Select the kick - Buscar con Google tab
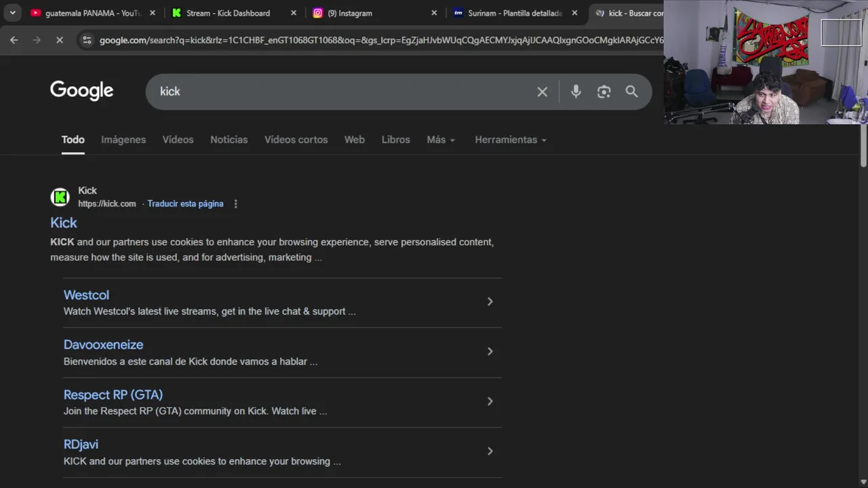This screenshot has width=868, height=488. [627, 13]
